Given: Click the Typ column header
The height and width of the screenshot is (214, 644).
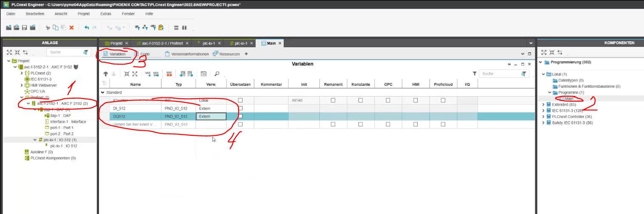Looking at the screenshot, I should coord(179,84).
